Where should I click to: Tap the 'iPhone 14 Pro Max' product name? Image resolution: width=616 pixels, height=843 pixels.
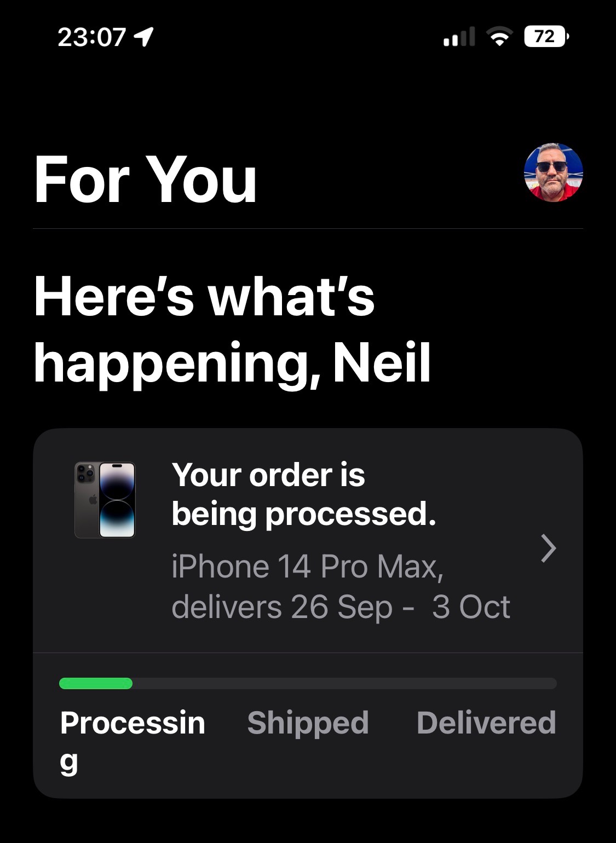[307, 566]
